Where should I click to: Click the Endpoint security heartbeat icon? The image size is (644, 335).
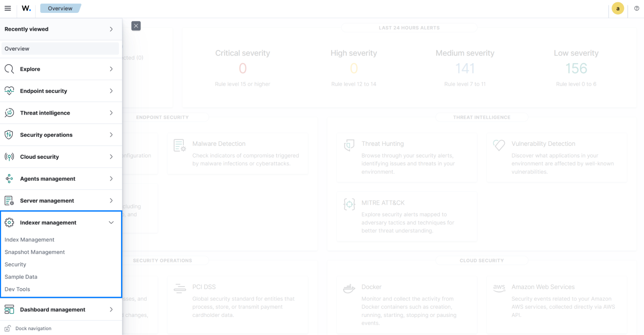[x=9, y=91]
